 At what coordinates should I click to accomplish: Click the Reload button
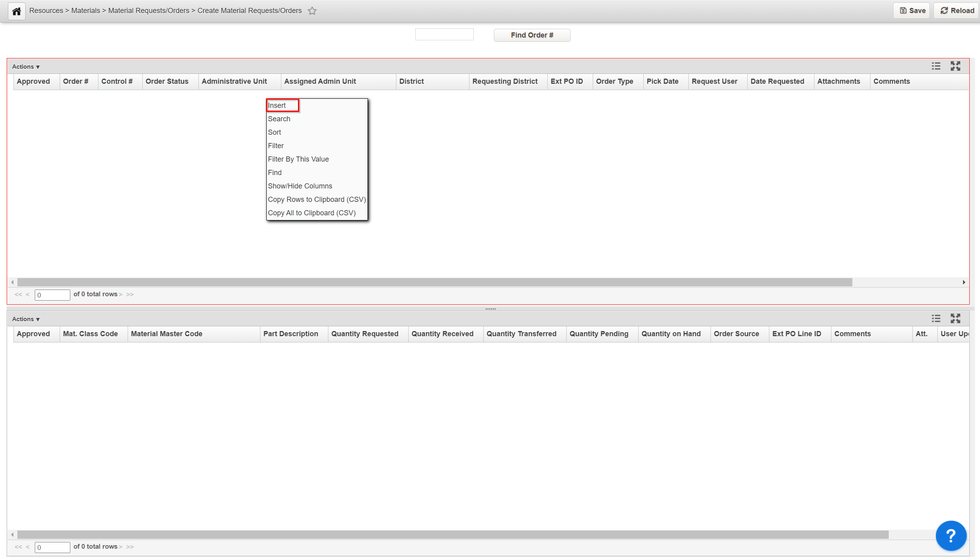957,11
